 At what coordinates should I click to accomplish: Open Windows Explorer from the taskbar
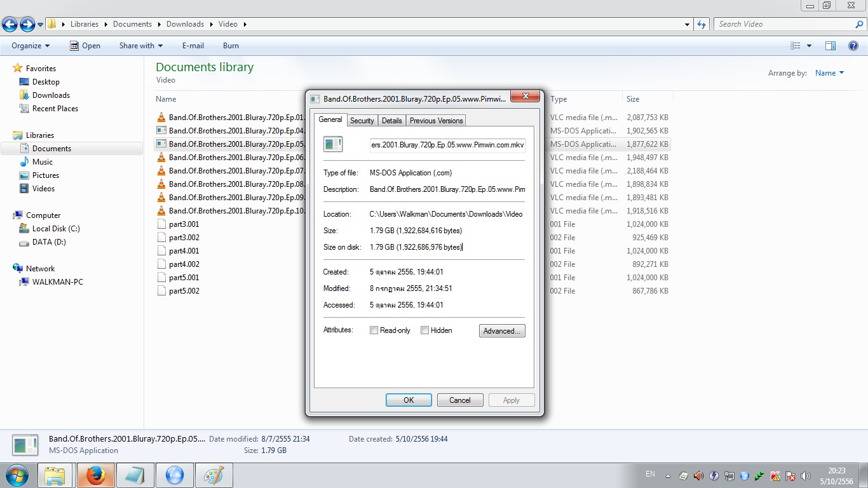click(x=55, y=475)
